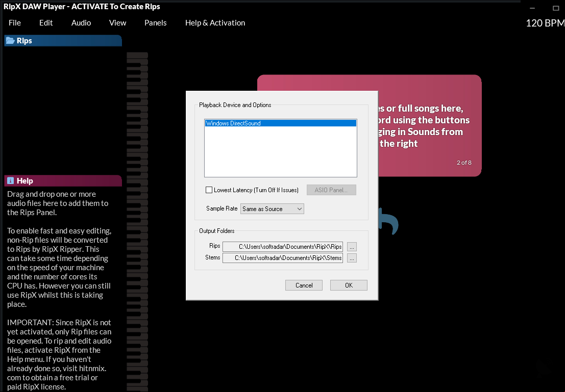Click the ASIO Panel button
The image size is (565, 392).
[331, 190]
